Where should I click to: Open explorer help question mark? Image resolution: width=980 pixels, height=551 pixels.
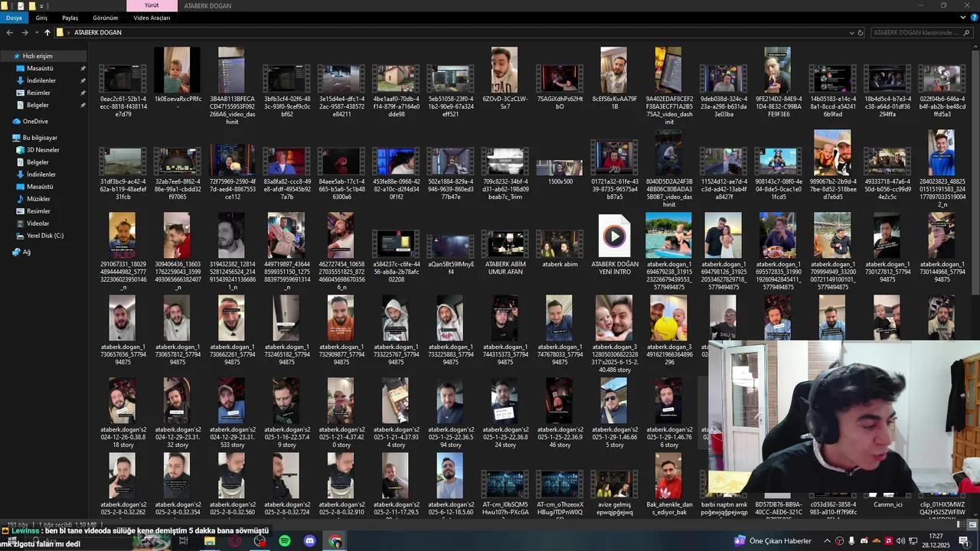pos(973,18)
